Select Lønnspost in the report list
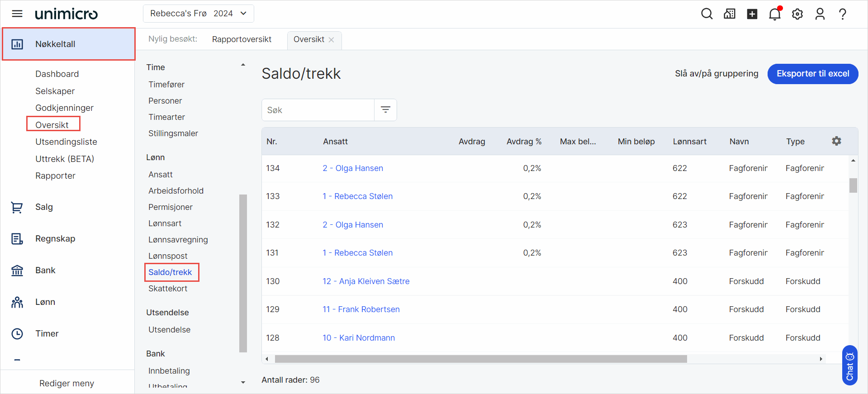 (168, 256)
